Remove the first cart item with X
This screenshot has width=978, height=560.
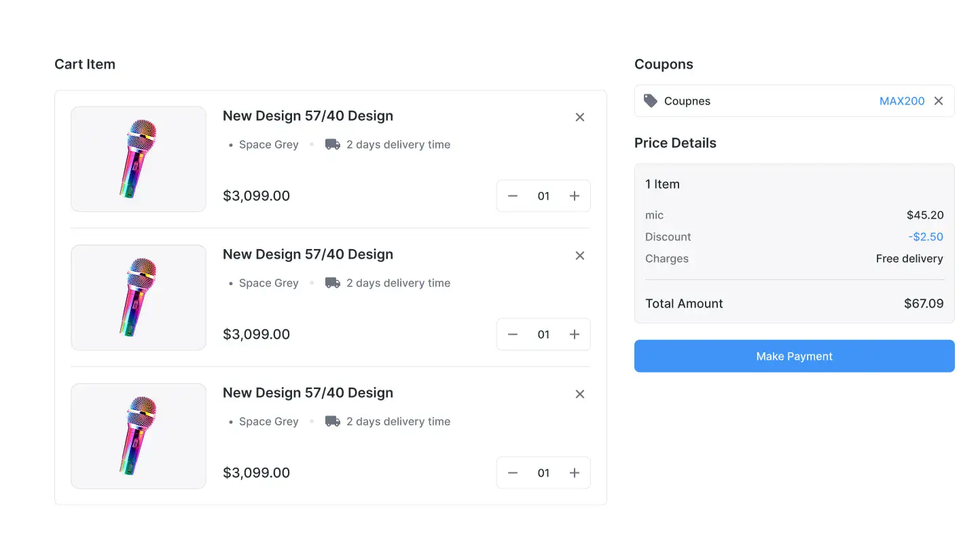point(580,117)
